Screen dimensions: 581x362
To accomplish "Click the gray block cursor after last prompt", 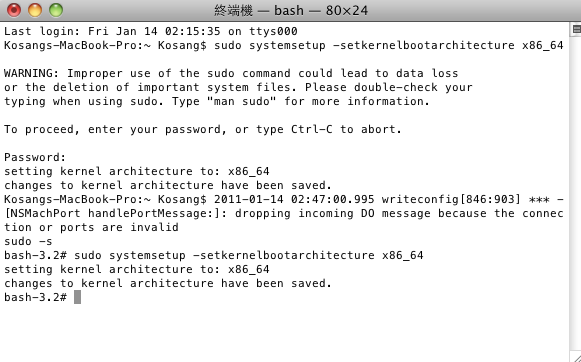I will [77, 297].
